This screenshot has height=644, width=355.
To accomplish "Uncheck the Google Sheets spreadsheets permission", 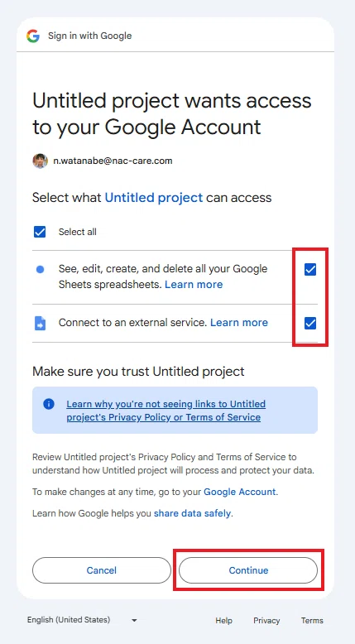I will coord(310,269).
